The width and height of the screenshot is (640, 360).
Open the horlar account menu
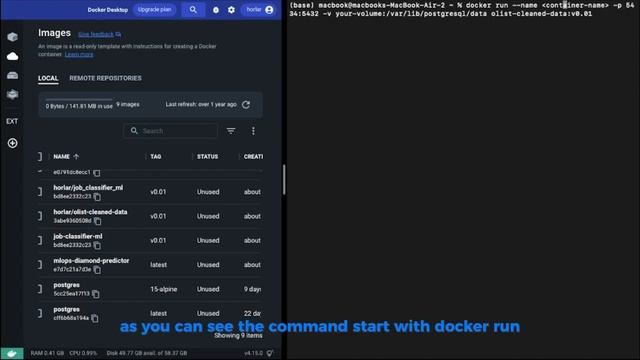259,9
